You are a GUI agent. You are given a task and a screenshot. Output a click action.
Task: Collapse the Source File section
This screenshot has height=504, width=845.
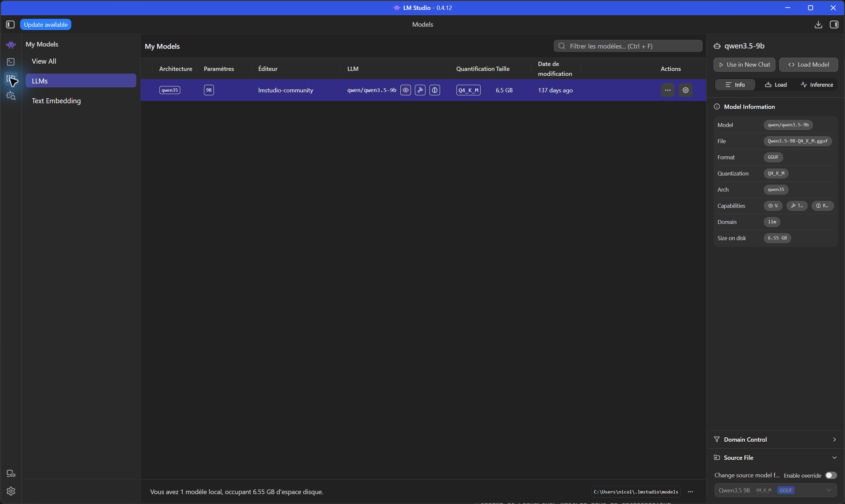pyautogui.click(x=776, y=457)
